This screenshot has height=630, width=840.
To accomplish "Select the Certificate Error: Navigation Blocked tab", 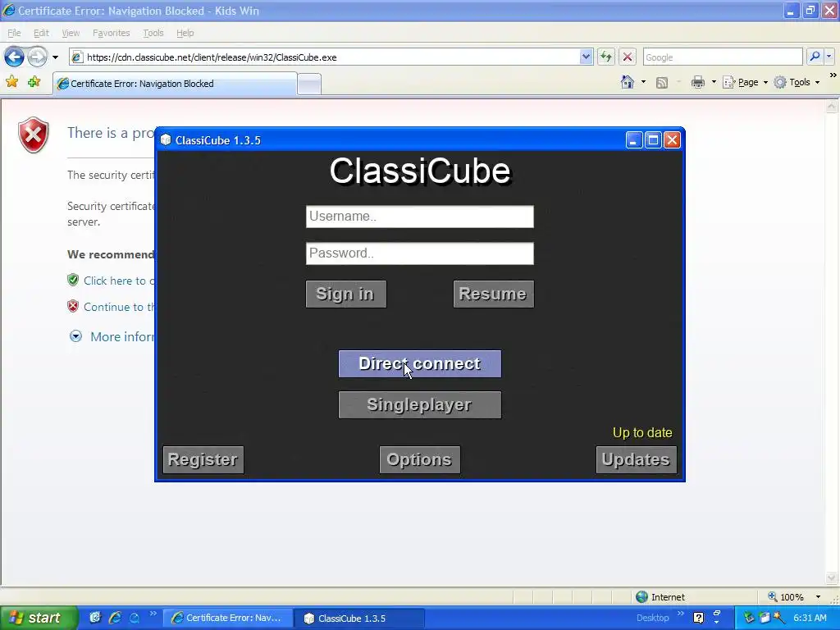I will (x=175, y=84).
